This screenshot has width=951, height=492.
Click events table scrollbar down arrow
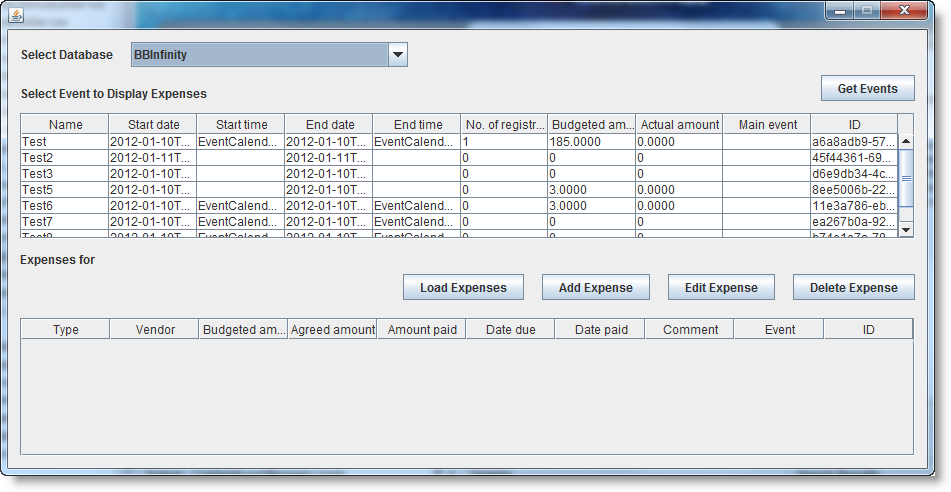(x=906, y=229)
